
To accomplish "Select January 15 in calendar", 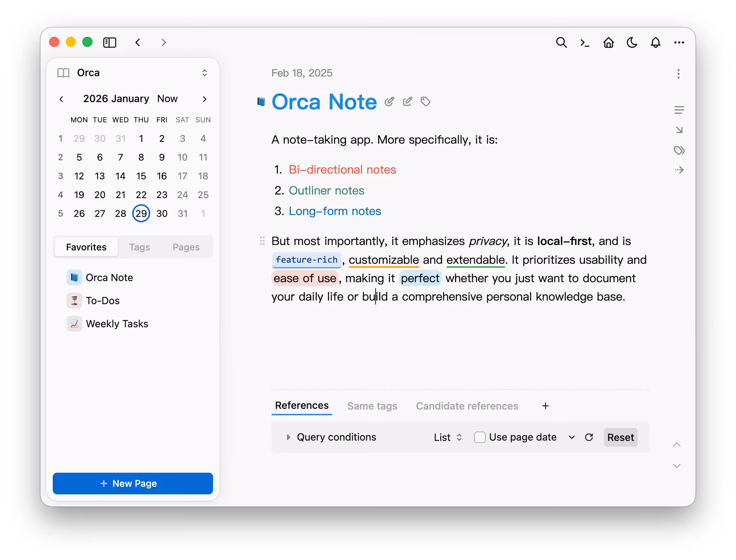I will coord(141,176).
